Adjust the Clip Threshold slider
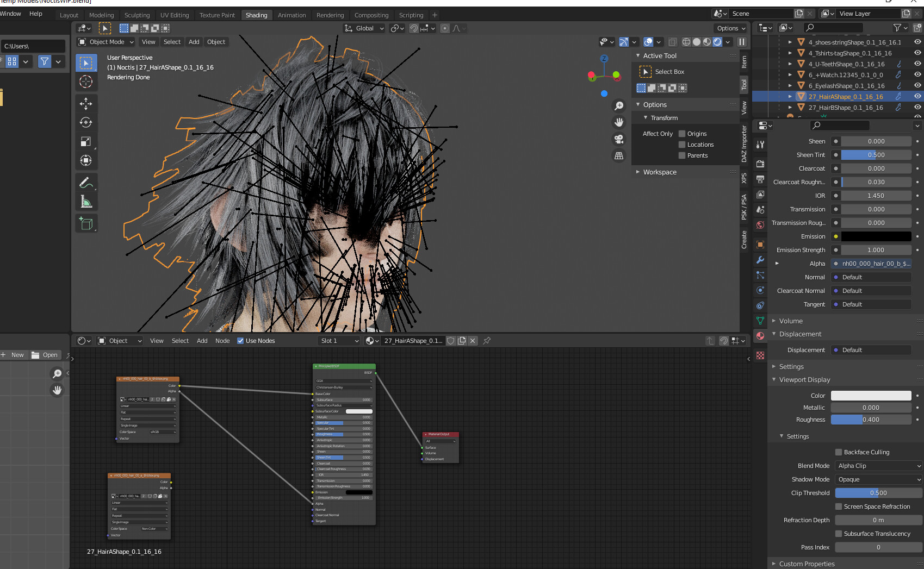Image resolution: width=924 pixels, height=569 pixels. tap(879, 493)
